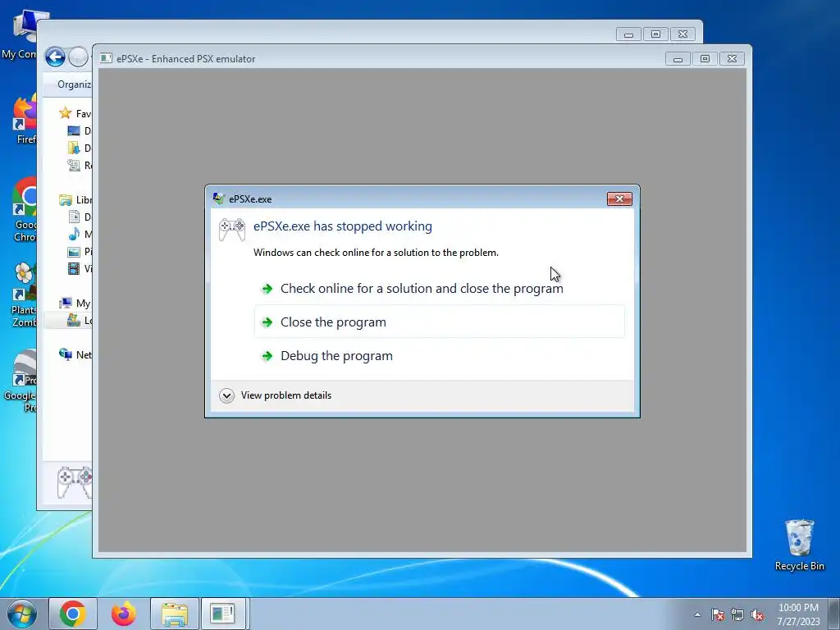840x630 pixels.
Task: Open Videos library in Explorer sidebar
Action: tap(79, 268)
